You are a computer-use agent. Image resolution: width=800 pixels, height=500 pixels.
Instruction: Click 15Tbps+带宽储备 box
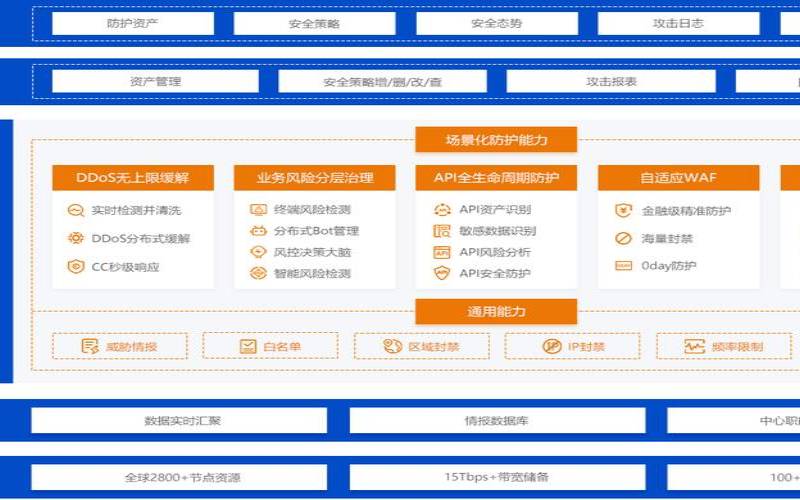tap(497, 478)
